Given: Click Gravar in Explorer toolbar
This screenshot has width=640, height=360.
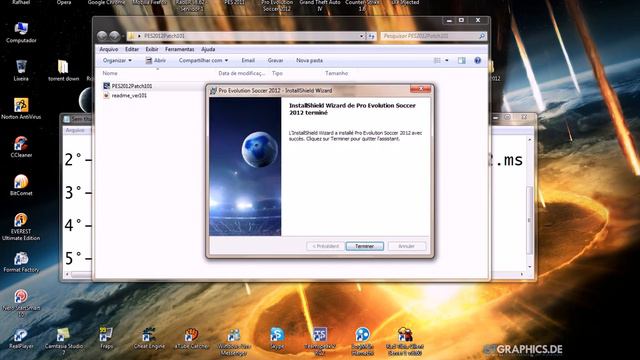Looking at the screenshot, I should (276, 60).
